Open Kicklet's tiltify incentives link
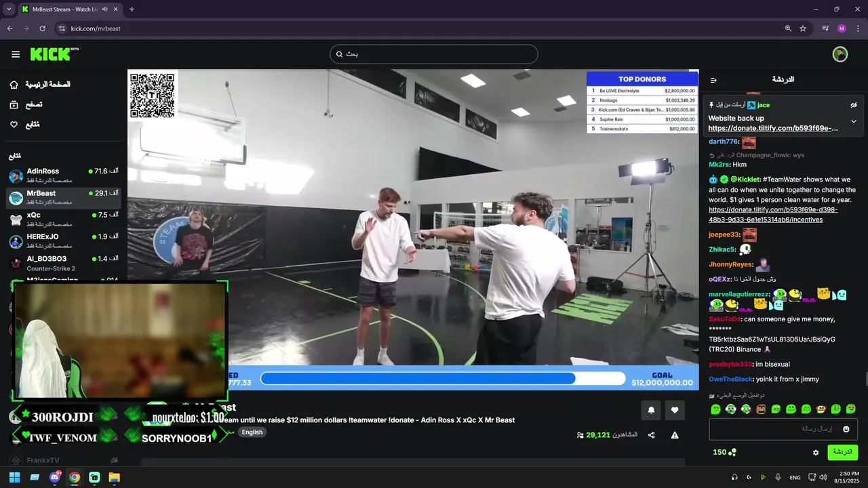Viewport: 868px width, 488px height. coord(773,215)
